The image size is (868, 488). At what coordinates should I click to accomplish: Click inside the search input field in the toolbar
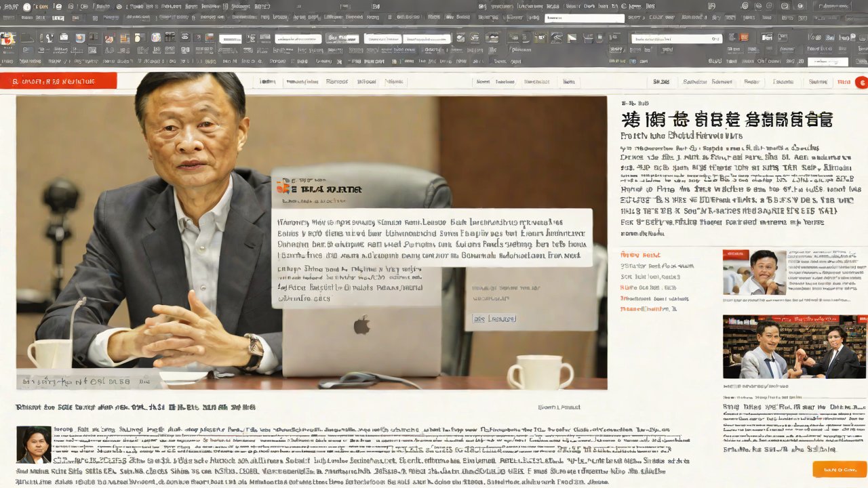click(x=583, y=18)
